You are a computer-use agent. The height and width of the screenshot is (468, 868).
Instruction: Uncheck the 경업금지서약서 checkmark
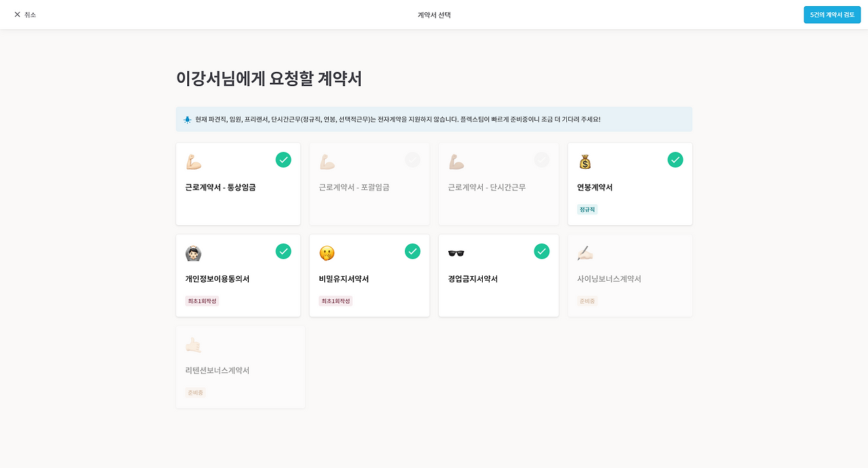coord(541,251)
